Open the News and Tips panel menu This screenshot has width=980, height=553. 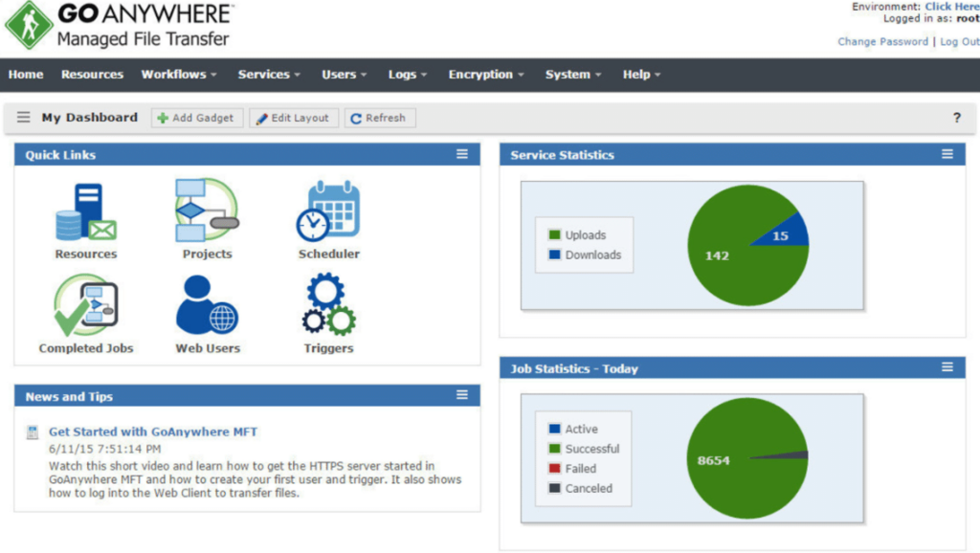point(463,395)
